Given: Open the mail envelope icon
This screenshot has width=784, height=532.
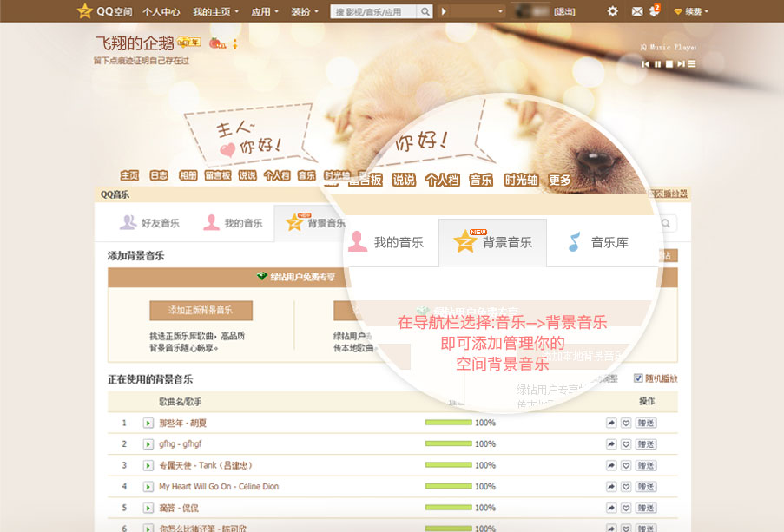Looking at the screenshot, I should coord(637,11).
